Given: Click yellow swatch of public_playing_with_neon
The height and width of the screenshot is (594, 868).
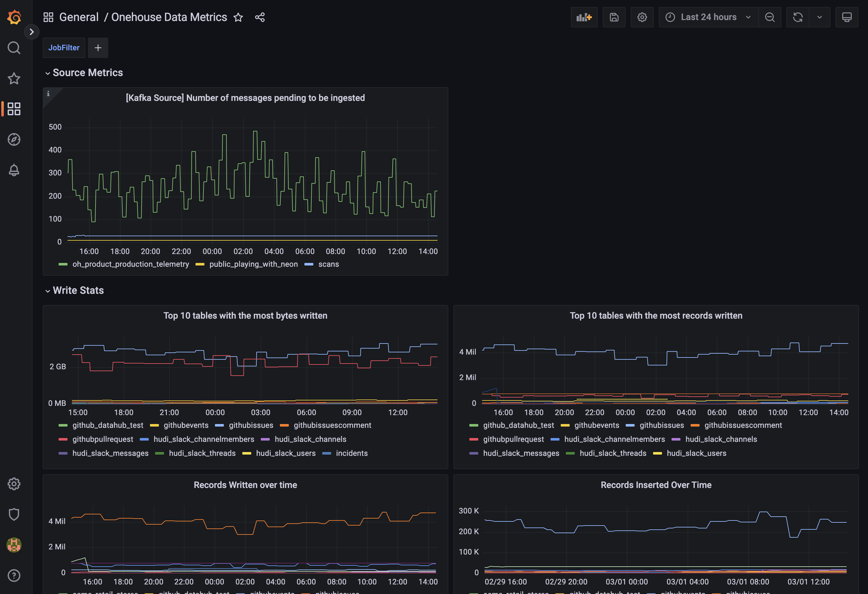Looking at the screenshot, I should tap(200, 264).
